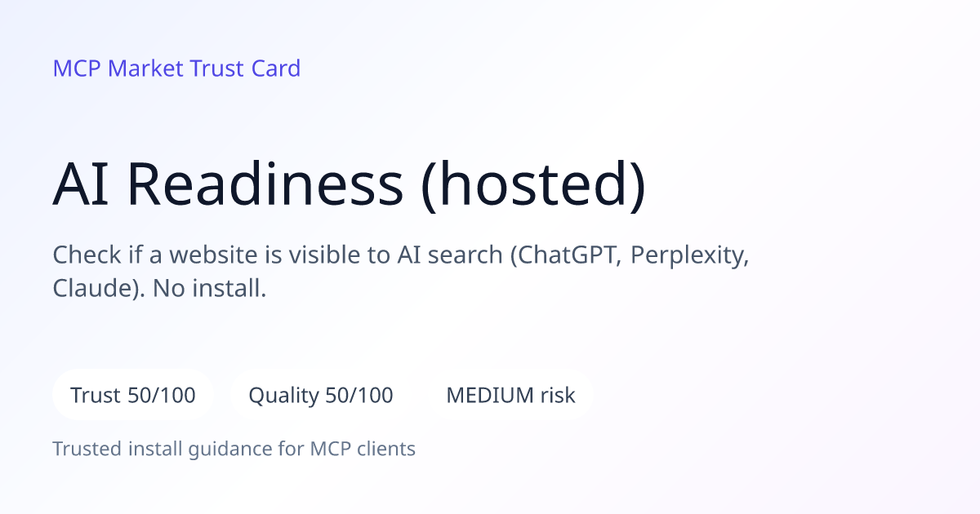This screenshot has width=980, height=514.
Task: Click the Quality 50/100 badge
Action: coord(321,396)
